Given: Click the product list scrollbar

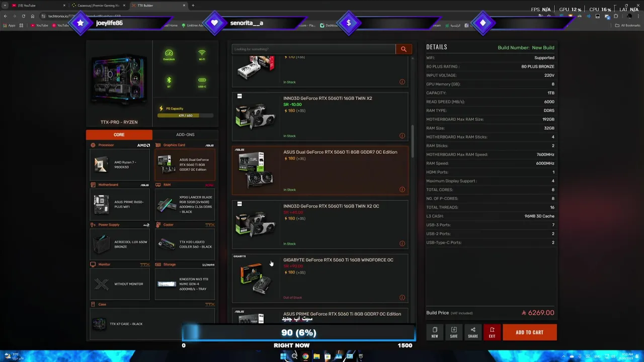Looking at the screenshot, I should pos(413,141).
